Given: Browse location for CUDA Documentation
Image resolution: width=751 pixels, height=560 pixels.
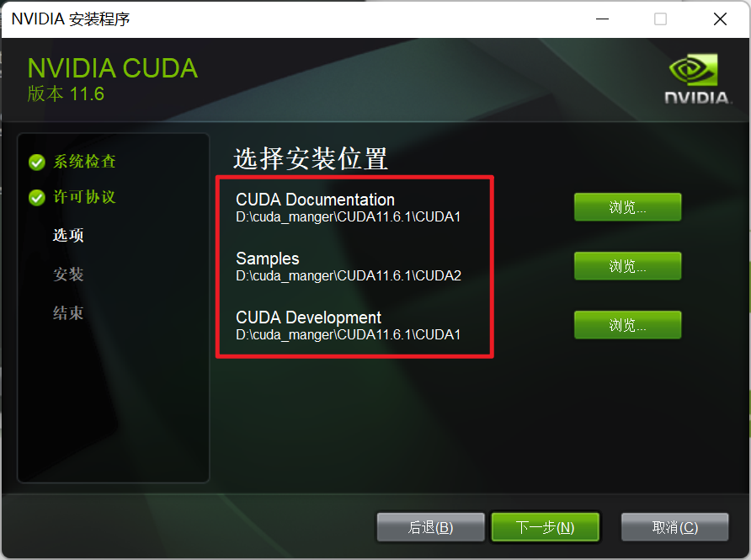Looking at the screenshot, I should tap(627, 207).
